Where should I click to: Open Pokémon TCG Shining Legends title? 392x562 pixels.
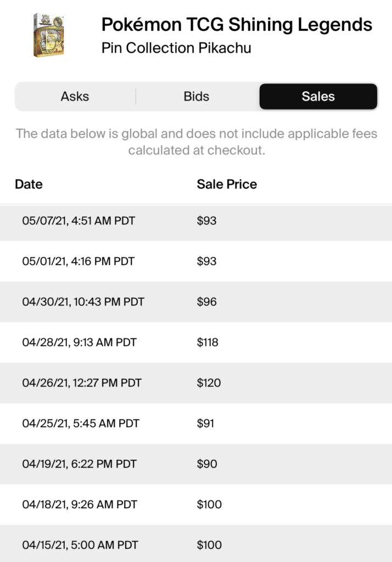(237, 25)
